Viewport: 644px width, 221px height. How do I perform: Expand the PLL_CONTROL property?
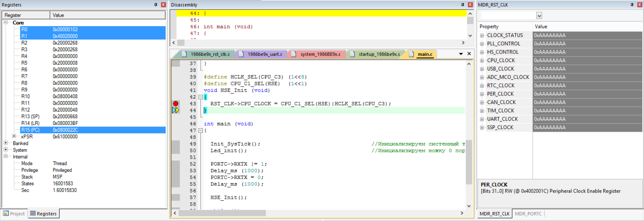point(482,44)
